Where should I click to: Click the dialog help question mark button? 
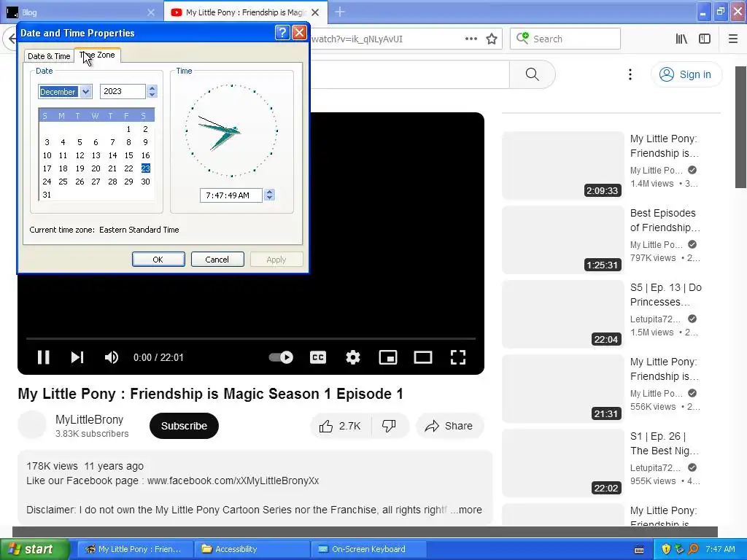282,32
